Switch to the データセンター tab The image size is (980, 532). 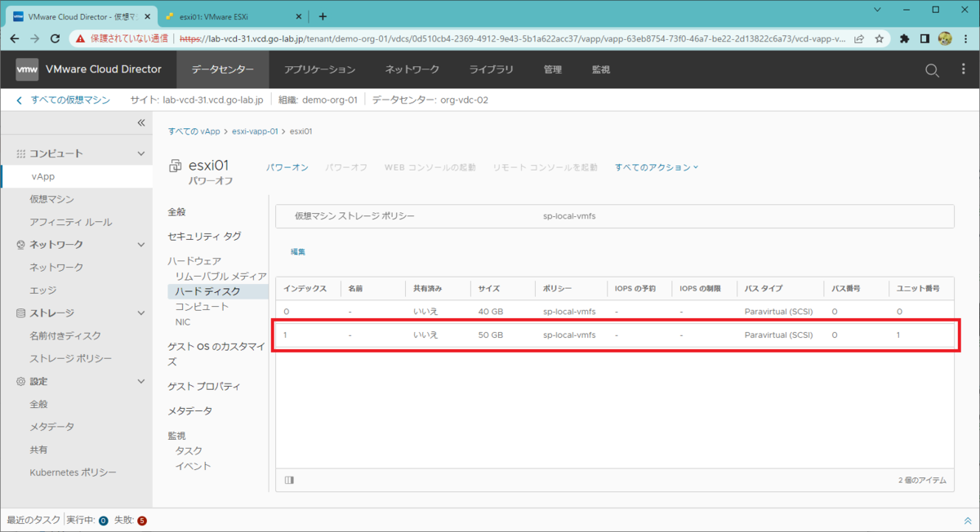[223, 69]
